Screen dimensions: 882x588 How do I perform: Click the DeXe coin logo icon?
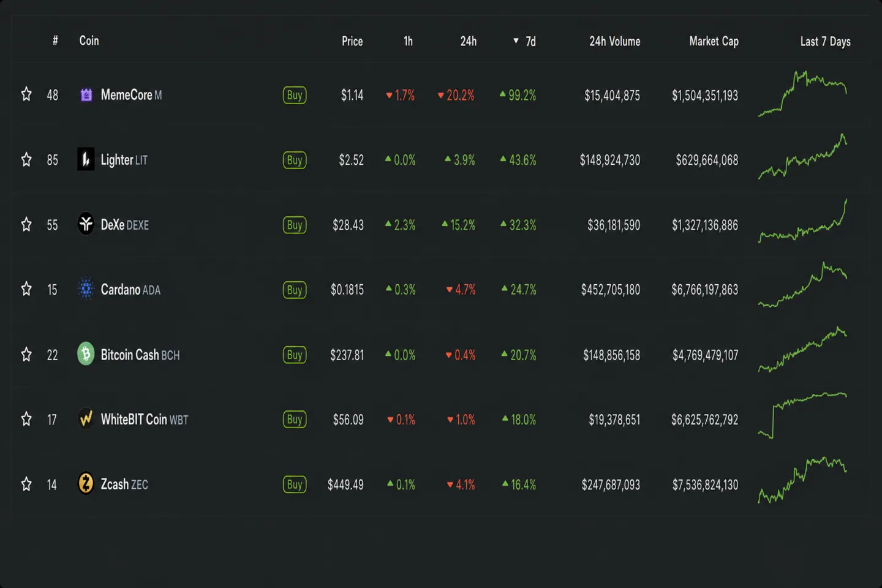pos(86,224)
